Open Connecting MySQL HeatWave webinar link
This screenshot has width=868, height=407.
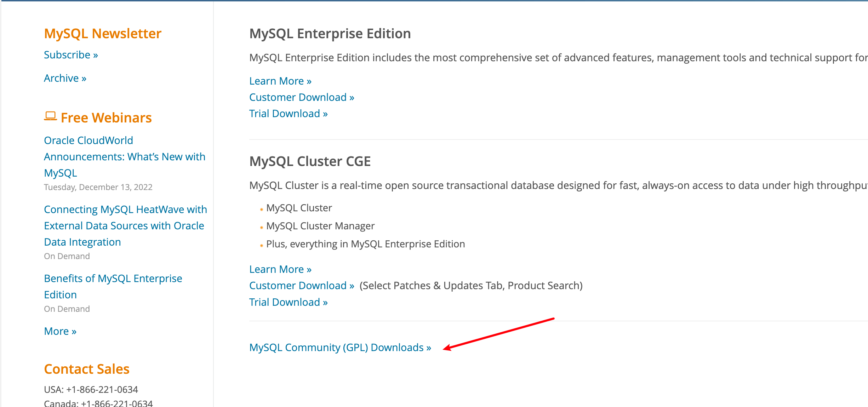[x=125, y=225]
